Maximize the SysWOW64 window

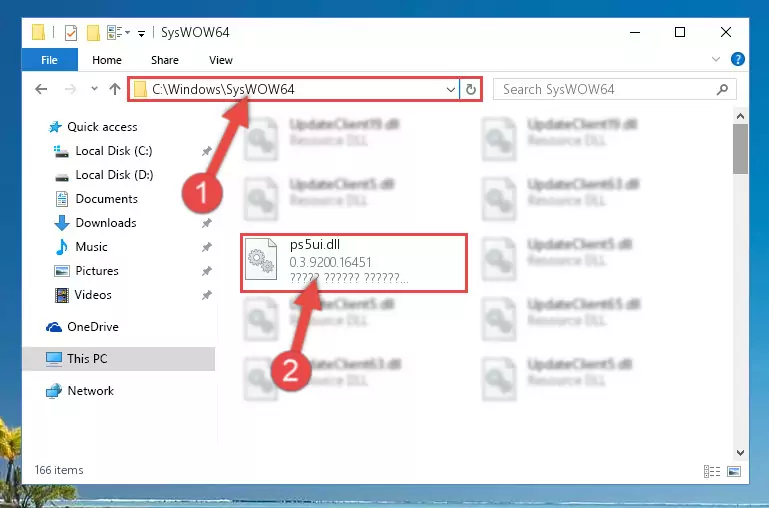point(680,32)
